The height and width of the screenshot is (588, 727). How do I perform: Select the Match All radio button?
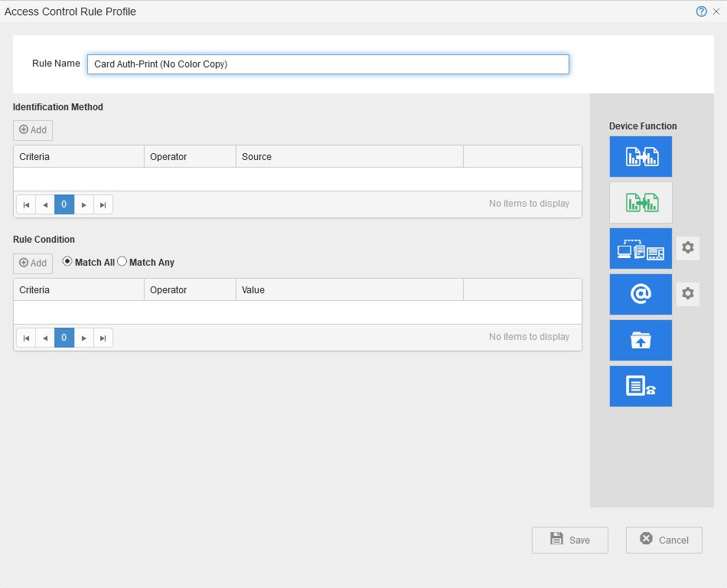(67, 262)
